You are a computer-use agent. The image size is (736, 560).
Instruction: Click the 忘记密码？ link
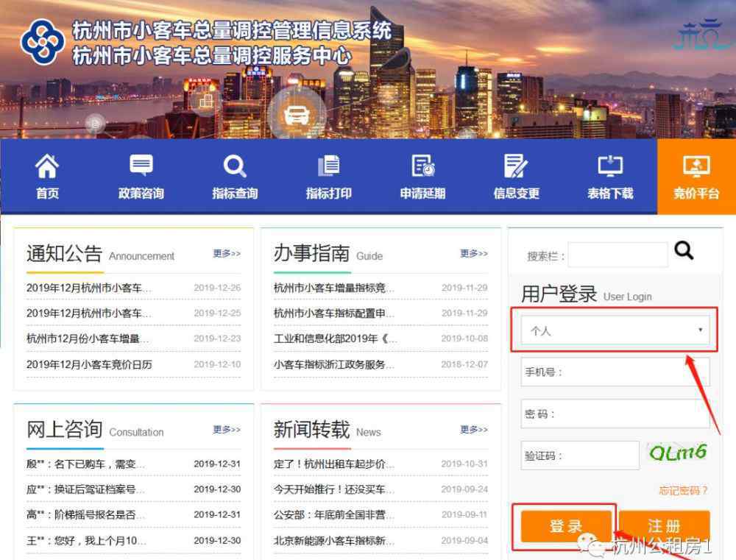click(x=683, y=491)
